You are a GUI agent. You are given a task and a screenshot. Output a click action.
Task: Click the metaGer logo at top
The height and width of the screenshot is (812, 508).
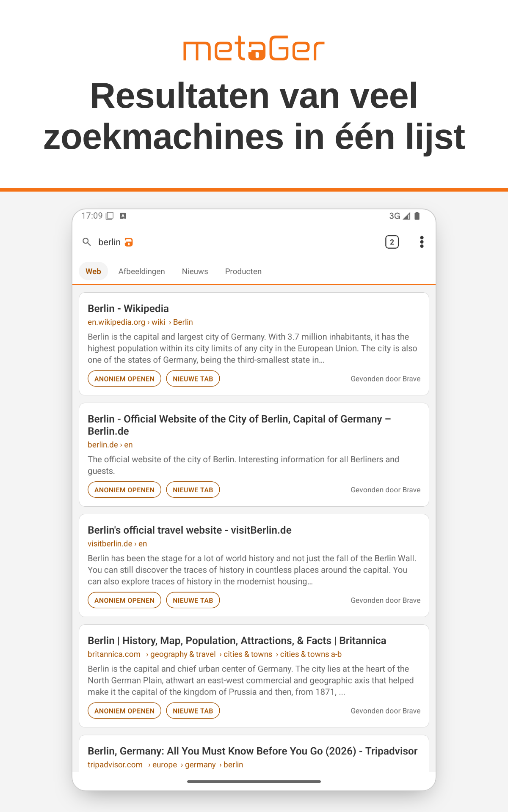pos(254,49)
